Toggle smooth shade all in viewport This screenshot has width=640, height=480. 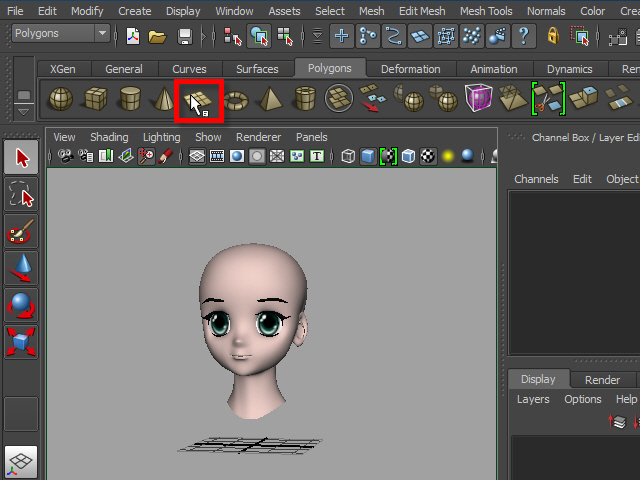tap(368, 156)
